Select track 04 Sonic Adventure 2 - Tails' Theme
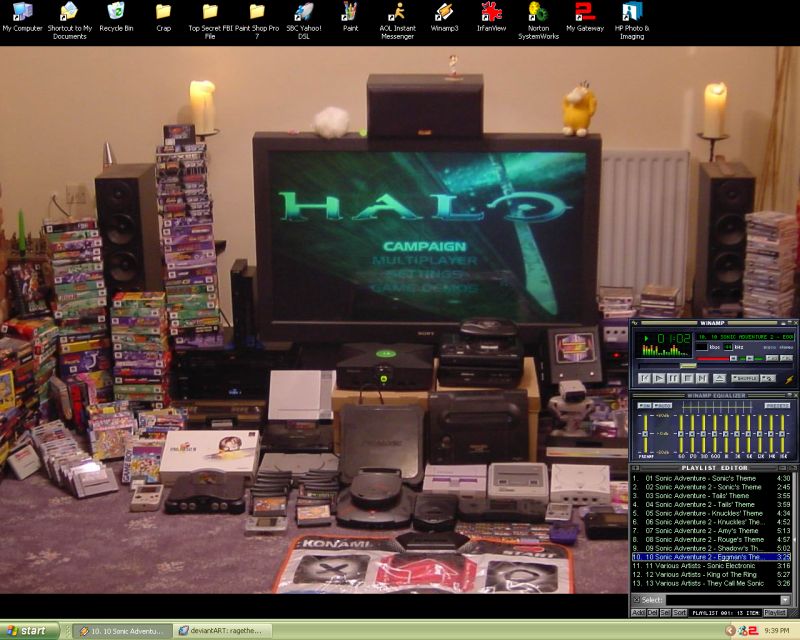This screenshot has width=800, height=640. click(711, 504)
